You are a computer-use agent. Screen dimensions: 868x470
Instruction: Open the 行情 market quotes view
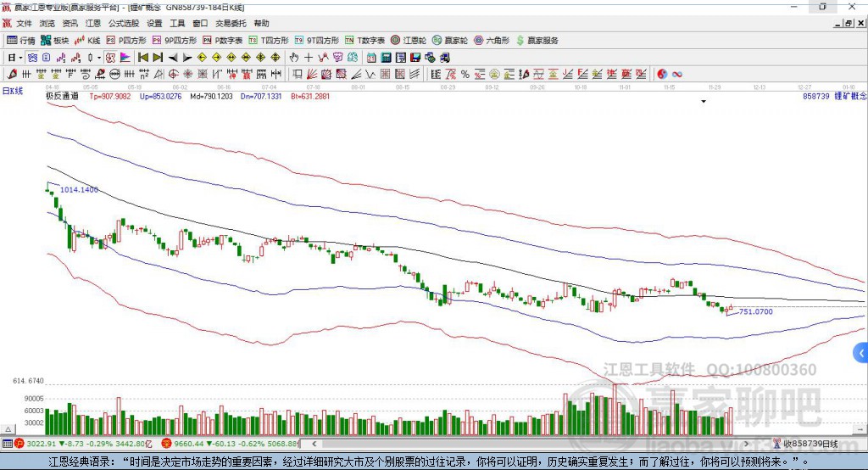click(21, 41)
